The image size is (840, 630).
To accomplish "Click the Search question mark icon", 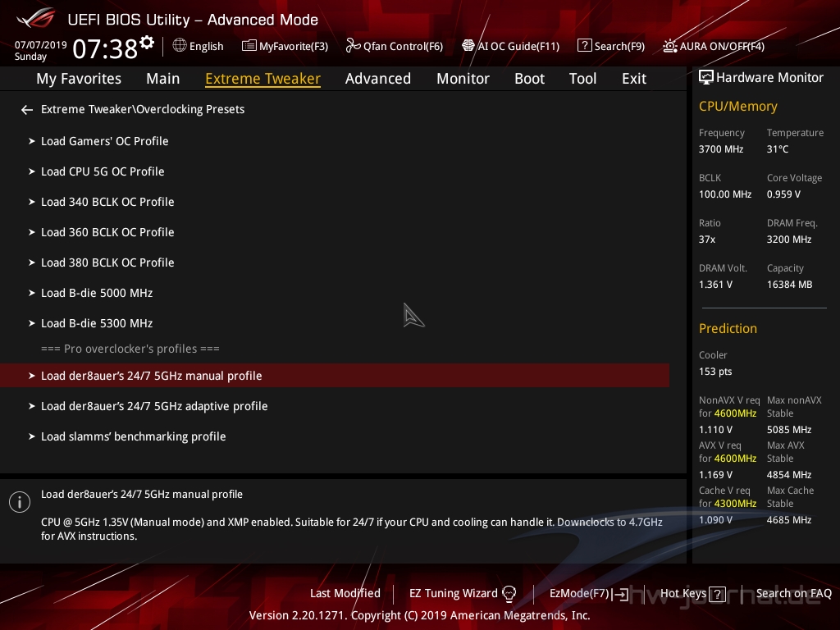I will pyautogui.click(x=584, y=46).
